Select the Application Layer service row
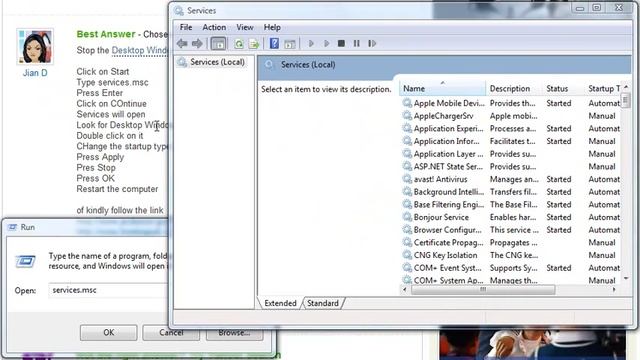Image resolution: width=640 pixels, height=360 pixels. pos(511,154)
